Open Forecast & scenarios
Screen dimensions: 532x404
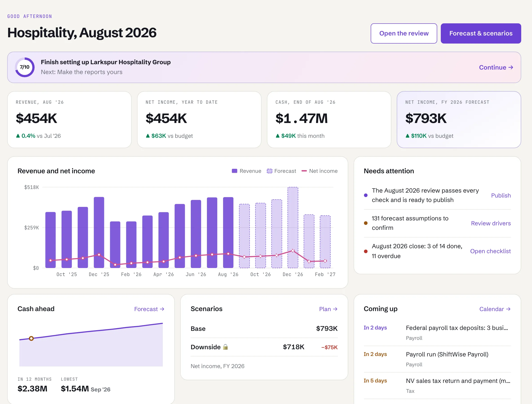click(x=481, y=33)
